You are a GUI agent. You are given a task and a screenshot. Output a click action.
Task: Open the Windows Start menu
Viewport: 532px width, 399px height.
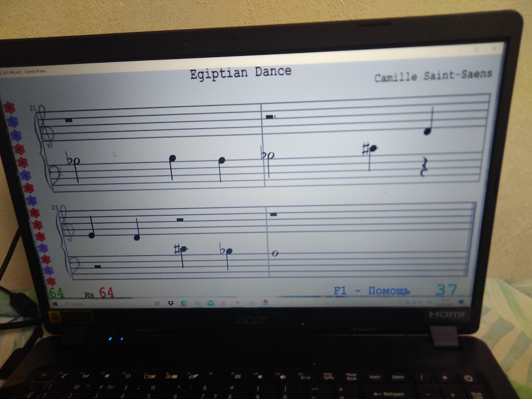tap(55, 304)
